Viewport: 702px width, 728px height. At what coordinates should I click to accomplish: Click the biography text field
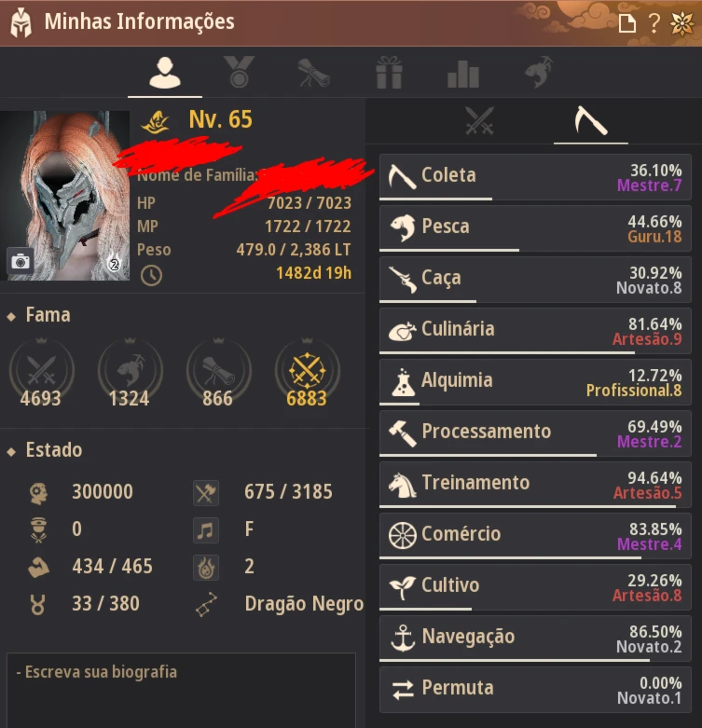(x=181, y=690)
